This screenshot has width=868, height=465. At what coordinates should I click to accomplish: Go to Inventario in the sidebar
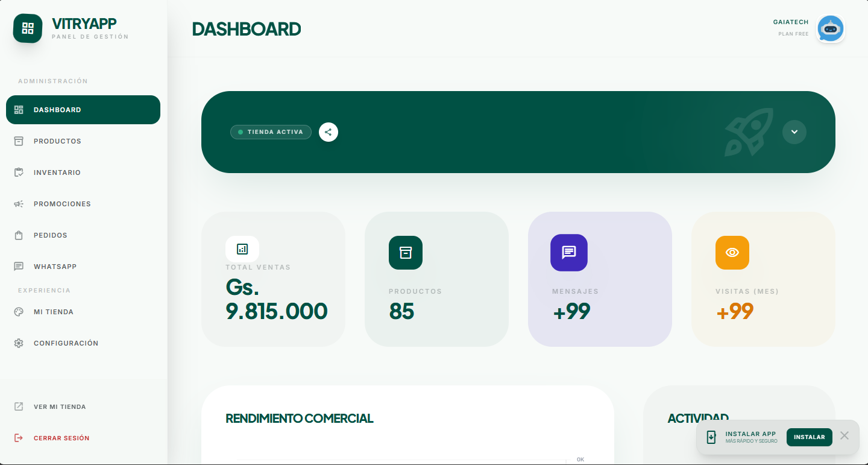click(83, 172)
